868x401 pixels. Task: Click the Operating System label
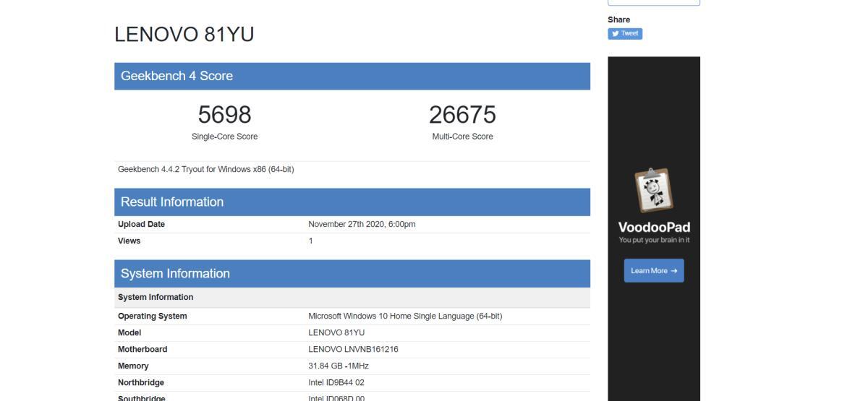click(x=152, y=316)
